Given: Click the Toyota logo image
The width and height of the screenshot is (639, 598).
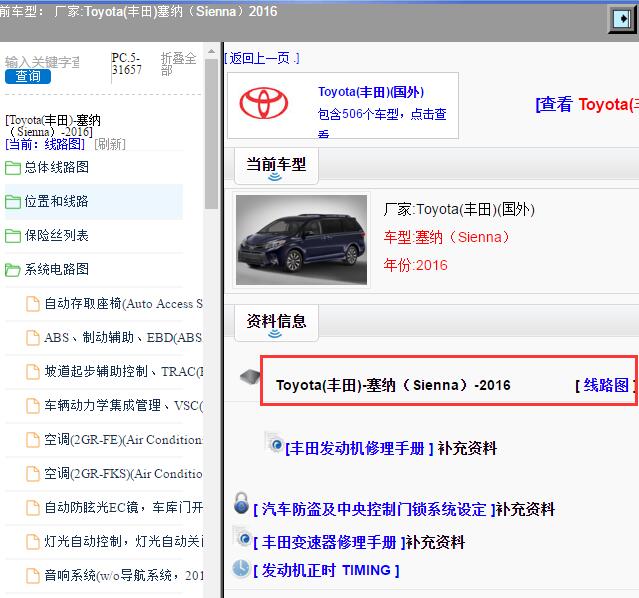Looking at the screenshot, I should pos(264,104).
